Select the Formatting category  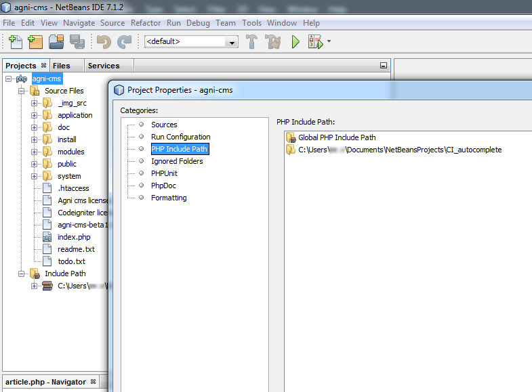(169, 198)
